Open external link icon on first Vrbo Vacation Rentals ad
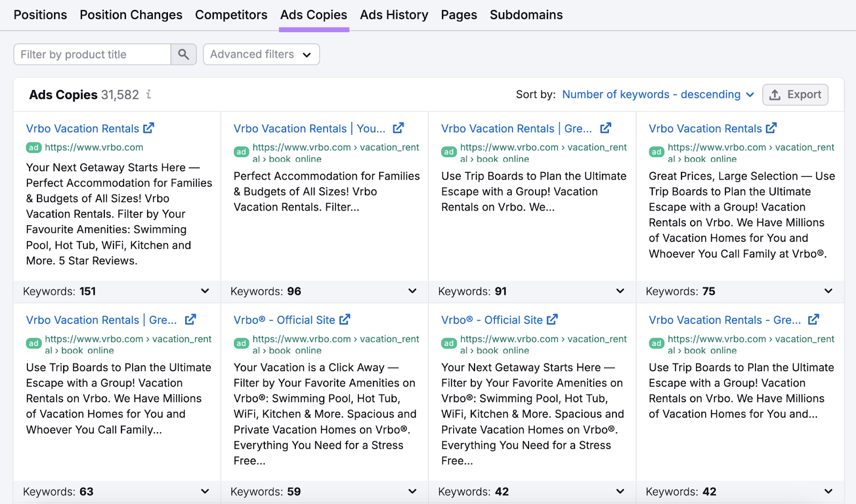The width and height of the screenshot is (856, 504). pyautogui.click(x=149, y=128)
